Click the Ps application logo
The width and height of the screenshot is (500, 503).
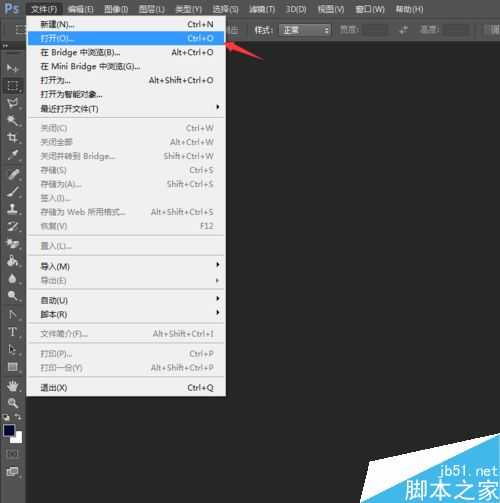[x=12, y=8]
